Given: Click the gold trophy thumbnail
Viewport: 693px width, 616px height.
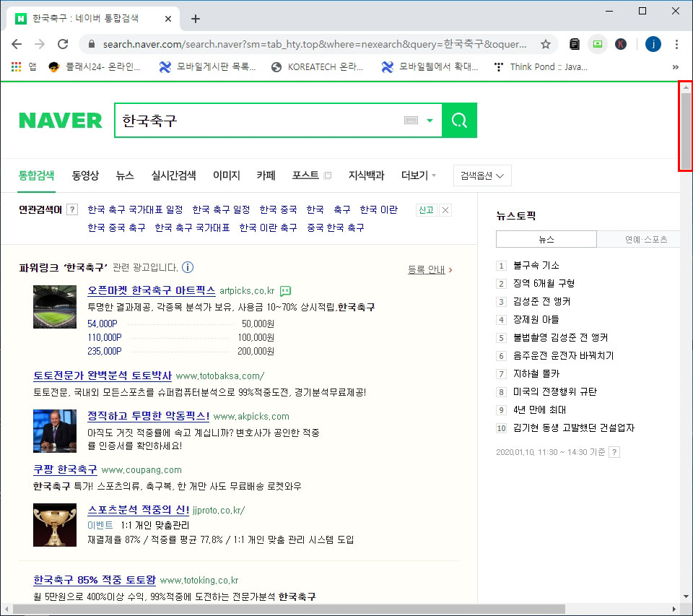Looking at the screenshot, I should pos(55,525).
